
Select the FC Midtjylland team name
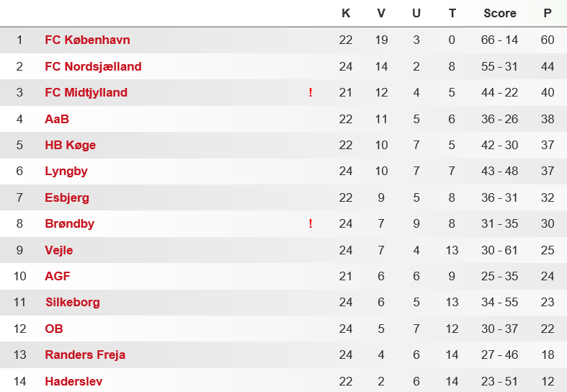[x=86, y=92]
